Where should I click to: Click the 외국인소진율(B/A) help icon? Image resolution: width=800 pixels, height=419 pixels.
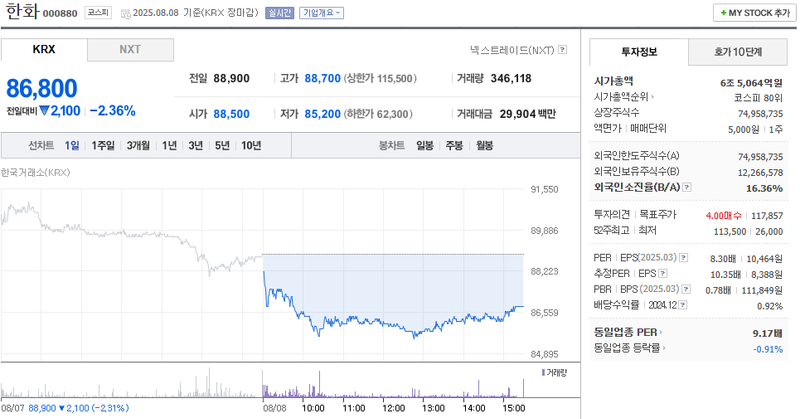tap(687, 187)
